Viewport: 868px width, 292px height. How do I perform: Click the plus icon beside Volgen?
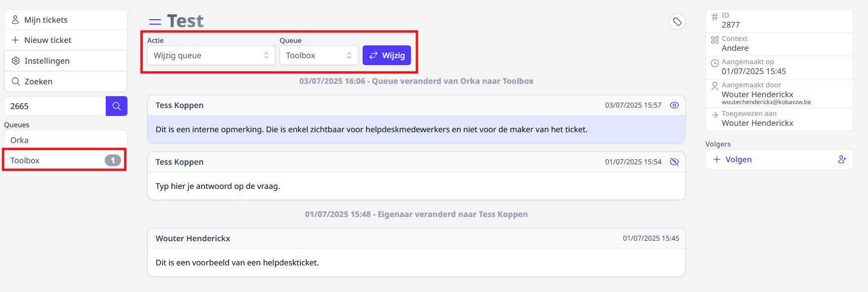716,159
